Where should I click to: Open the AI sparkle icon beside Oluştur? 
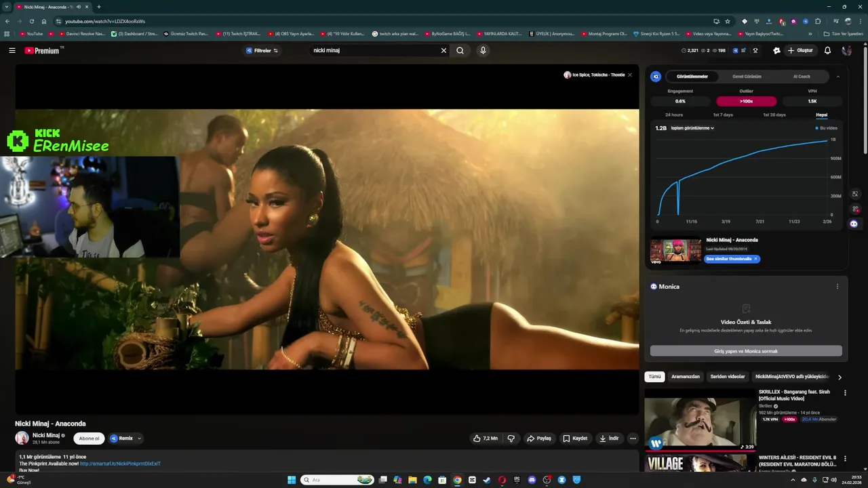click(776, 50)
